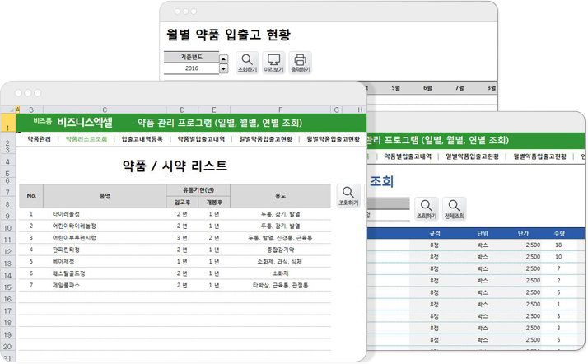Screen dimensions: 588x364
Task: Click the 출력하기 printer icon
Action: (x=300, y=62)
